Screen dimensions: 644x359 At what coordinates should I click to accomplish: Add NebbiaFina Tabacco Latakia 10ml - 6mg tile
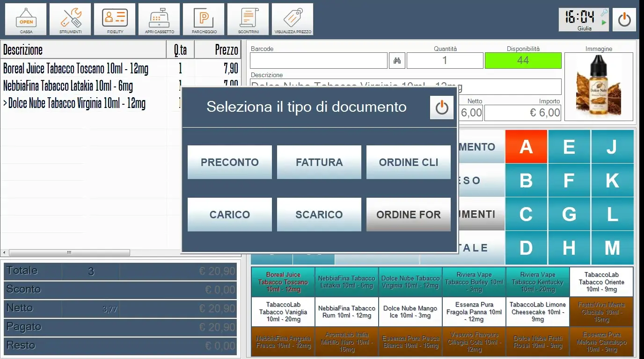click(347, 282)
